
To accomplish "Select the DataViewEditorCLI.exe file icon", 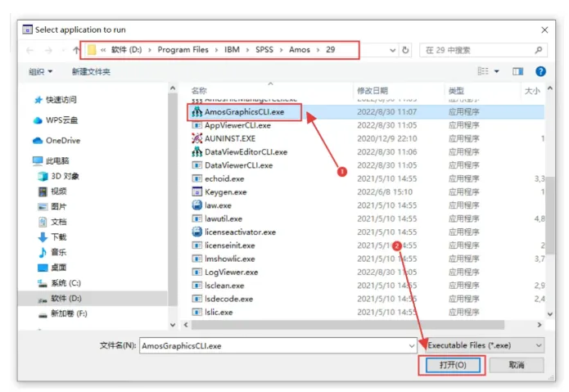I will click(197, 151).
